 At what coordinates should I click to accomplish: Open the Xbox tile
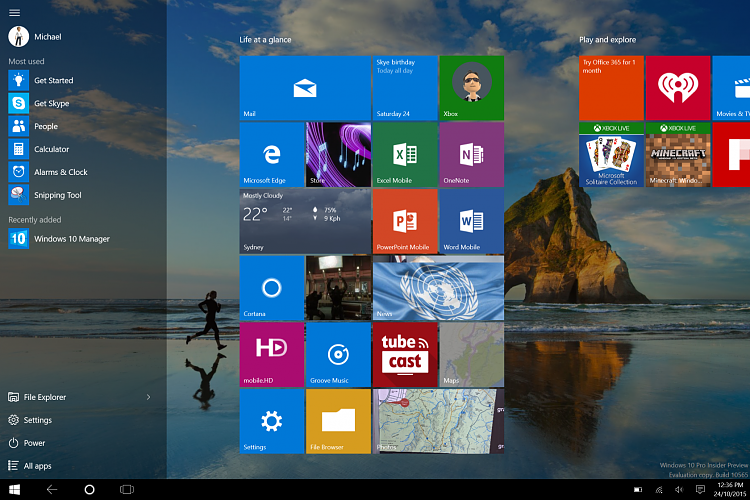(x=472, y=88)
